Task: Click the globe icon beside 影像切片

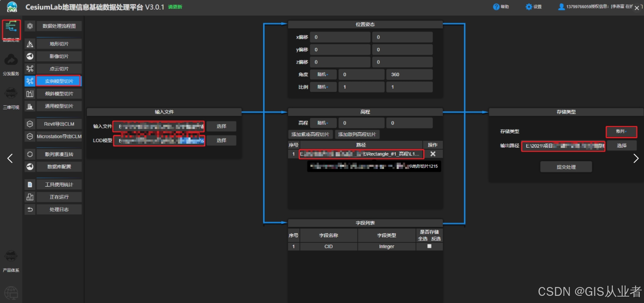Action: (x=30, y=56)
